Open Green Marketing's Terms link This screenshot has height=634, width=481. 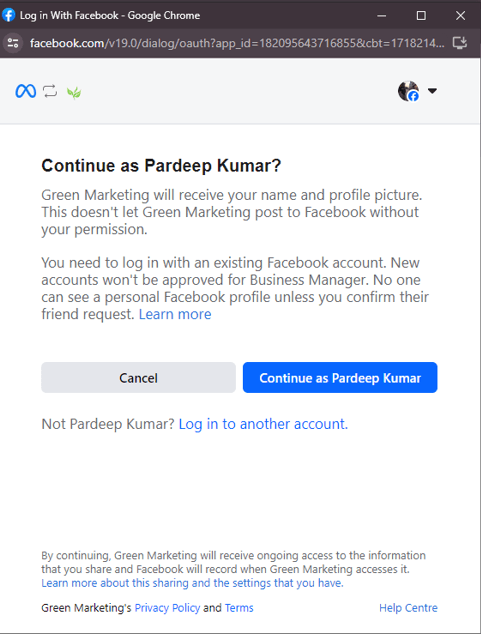click(239, 608)
